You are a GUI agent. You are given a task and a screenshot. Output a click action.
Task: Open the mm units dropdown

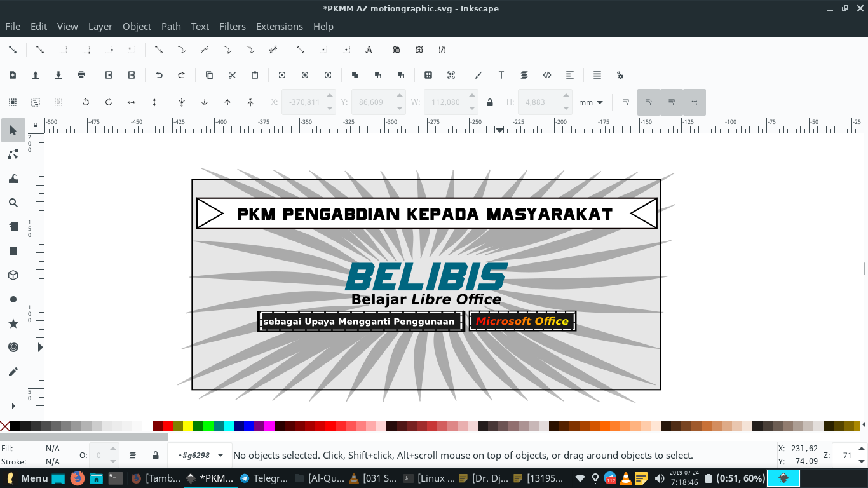click(x=591, y=102)
